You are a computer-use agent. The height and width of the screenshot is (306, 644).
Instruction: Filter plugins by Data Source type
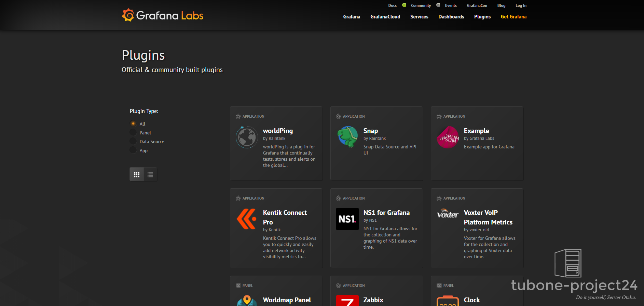pyautogui.click(x=133, y=142)
